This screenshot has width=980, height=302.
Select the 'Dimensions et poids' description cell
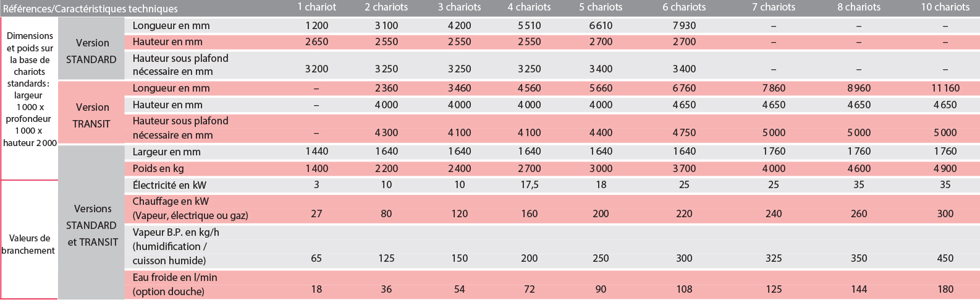tap(29, 89)
